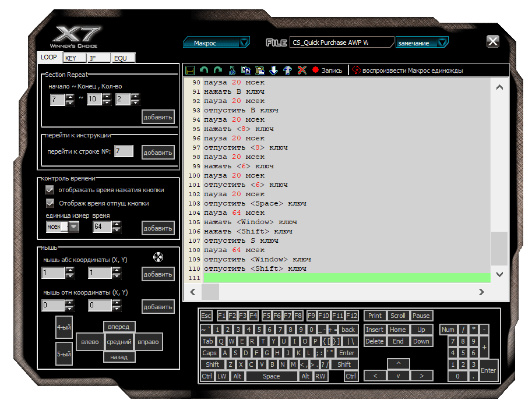Select the empty highlighted line 111
This screenshot has width=532, height=407.
[x=347, y=278]
